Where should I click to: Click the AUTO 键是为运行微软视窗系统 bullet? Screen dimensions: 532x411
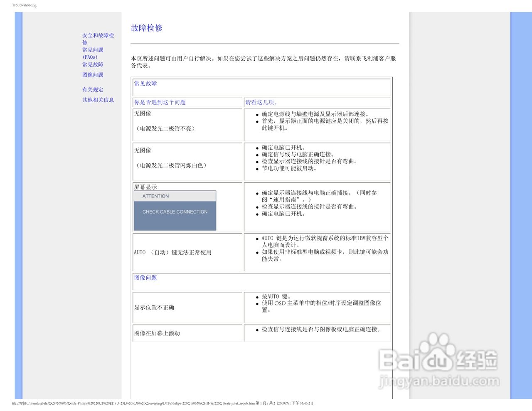click(x=325, y=241)
